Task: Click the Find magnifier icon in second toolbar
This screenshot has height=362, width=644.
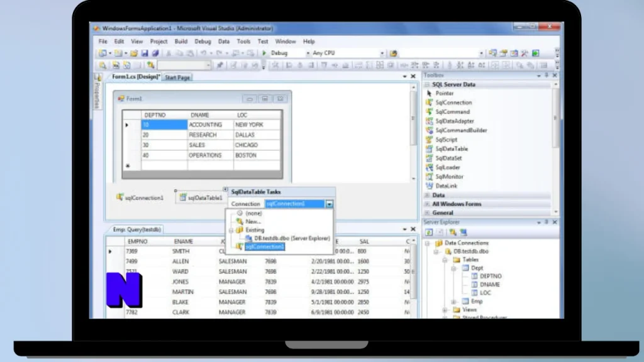Action: (103, 65)
